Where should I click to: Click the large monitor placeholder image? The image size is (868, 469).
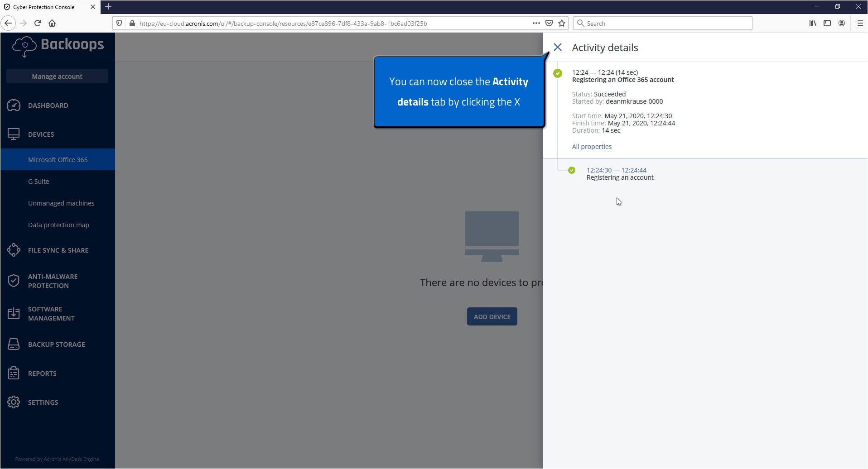tap(492, 236)
